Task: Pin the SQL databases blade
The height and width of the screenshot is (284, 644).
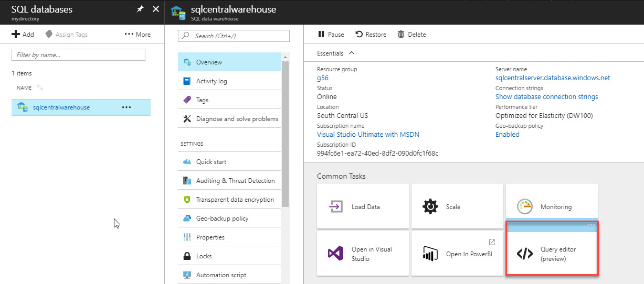Action: click(140, 9)
